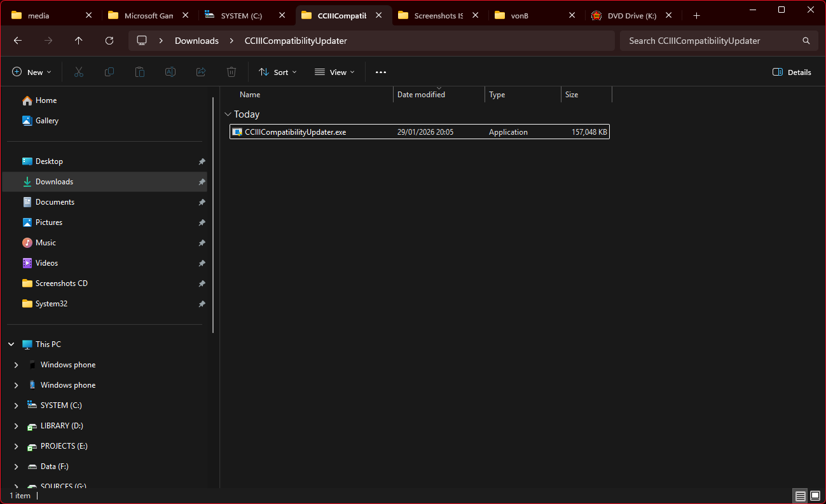
Task: Switch to details list view layout
Action: click(800, 496)
